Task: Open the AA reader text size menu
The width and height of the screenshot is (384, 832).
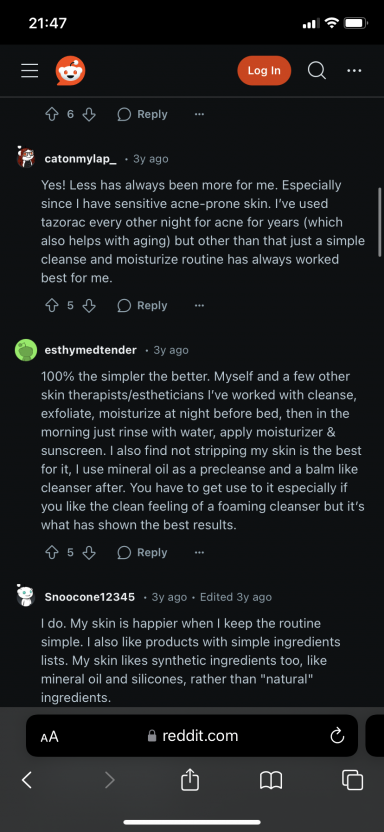Action: point(49,736)
